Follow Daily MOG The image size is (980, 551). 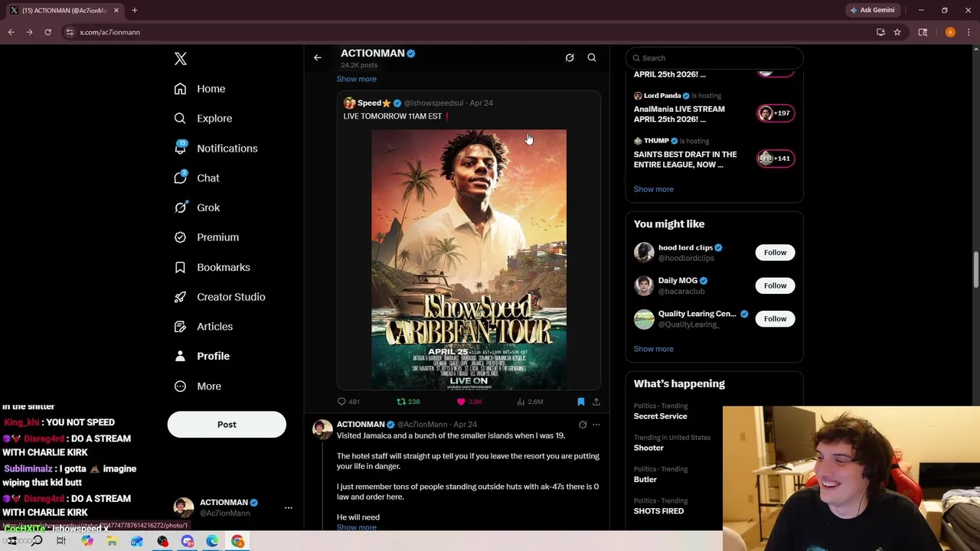[775, 285]
